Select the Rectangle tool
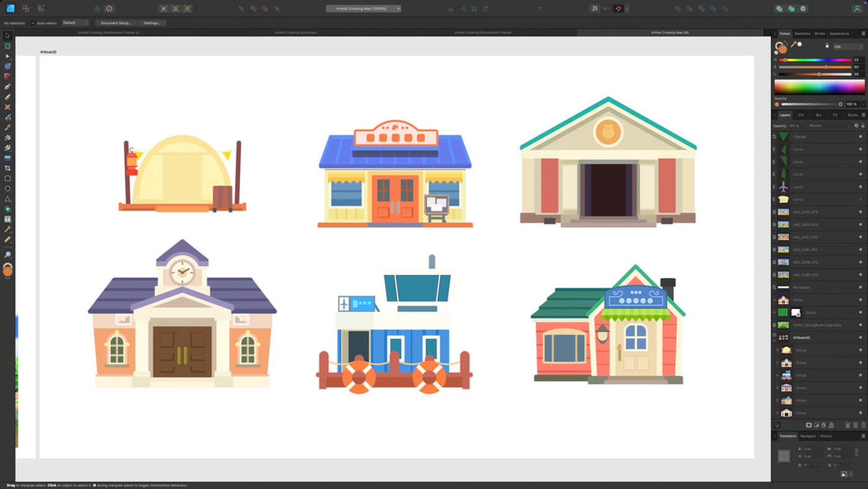This screenshot has width=868, height=489. coord(7,178)
